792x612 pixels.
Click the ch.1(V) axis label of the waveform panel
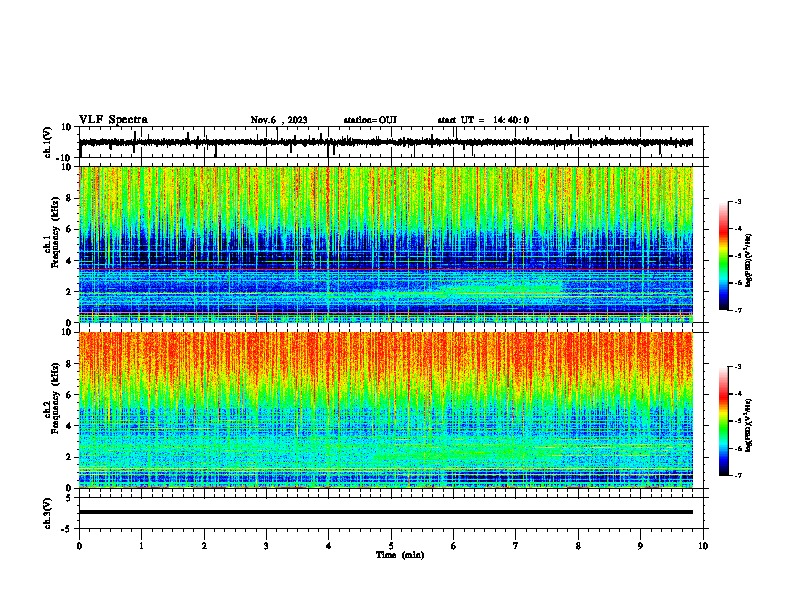(47, 142)
